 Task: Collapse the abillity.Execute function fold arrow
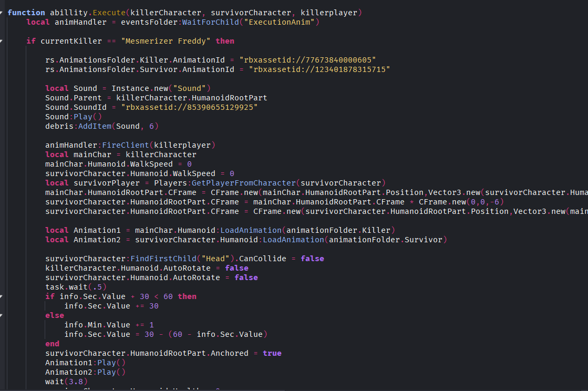pyautogui.click(x=1, y=13)
